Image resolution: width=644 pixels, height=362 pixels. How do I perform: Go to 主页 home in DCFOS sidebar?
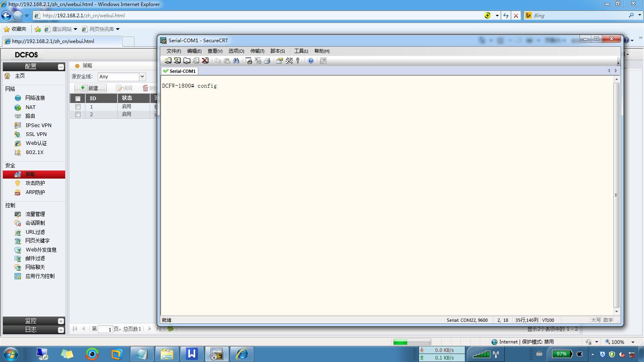tap(20, 76)
